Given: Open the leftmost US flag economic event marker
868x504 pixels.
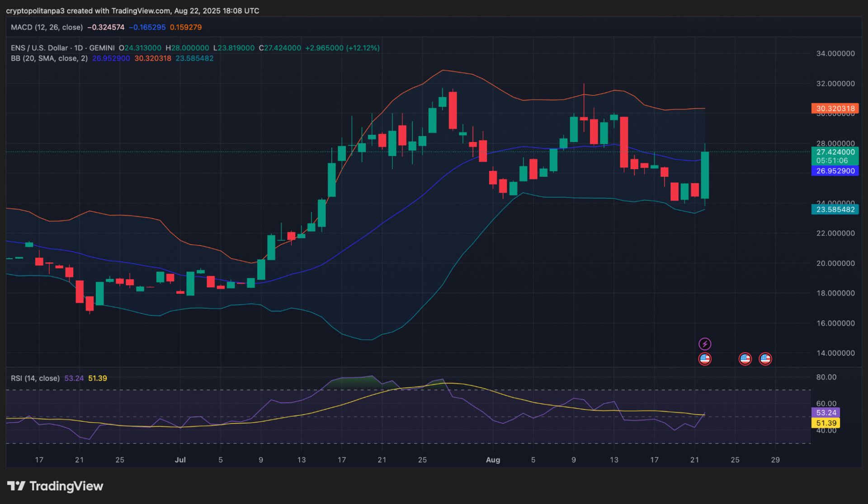Looking at the screenshot, I should pyautogui.click(x=705, y=359).
